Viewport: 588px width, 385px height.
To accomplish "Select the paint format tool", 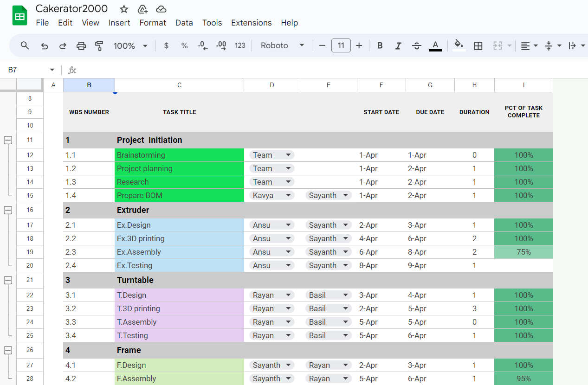I will [x=99, y=45].
